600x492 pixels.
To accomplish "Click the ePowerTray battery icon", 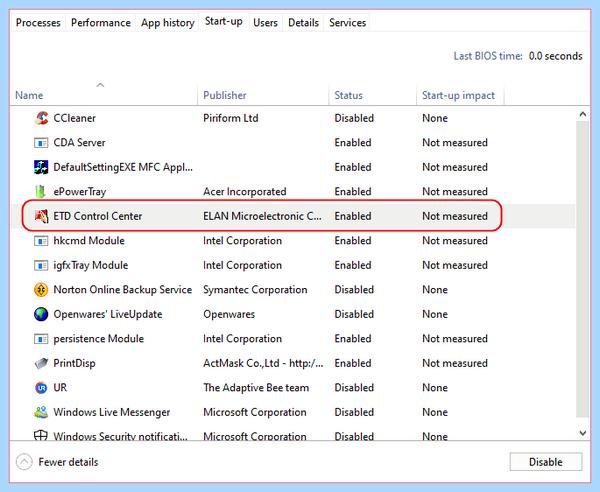I will coord(40,191).
